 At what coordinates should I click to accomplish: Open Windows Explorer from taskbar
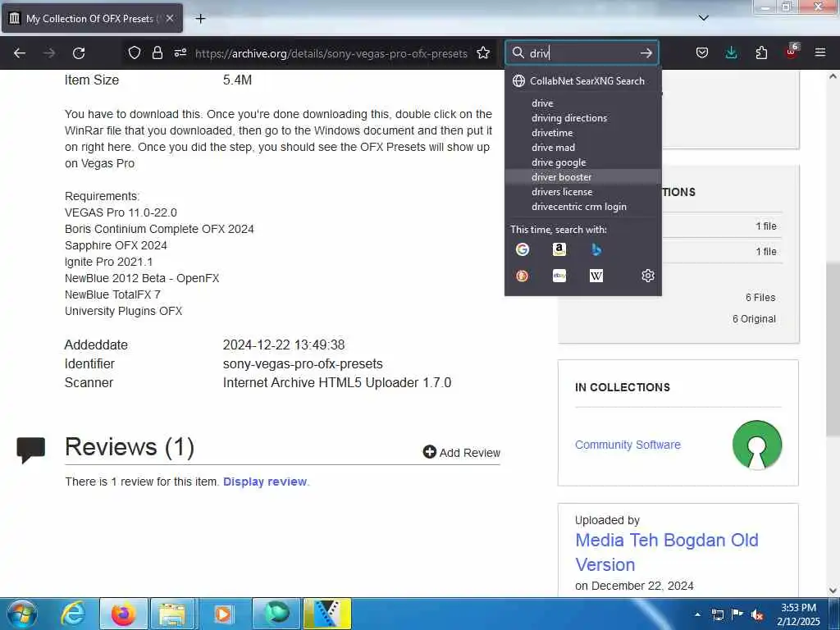pos(172,614)
